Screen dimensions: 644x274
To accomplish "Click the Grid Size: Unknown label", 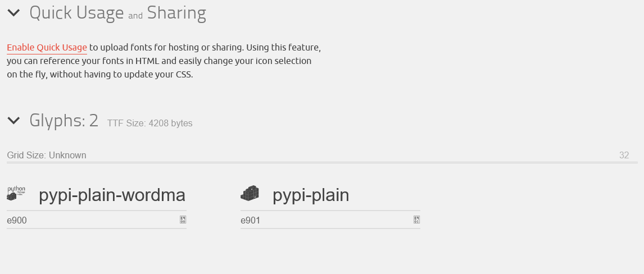I will 47,155.
